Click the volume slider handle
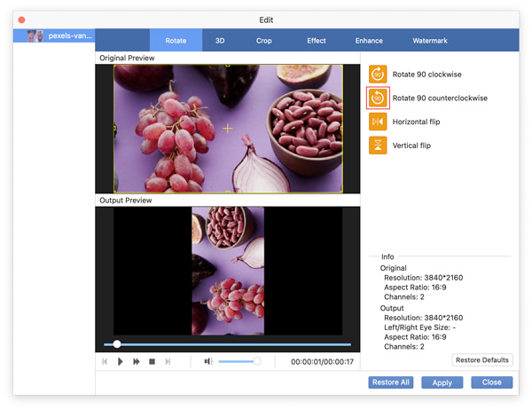This screenshot has height=410, width=532. coord(257,362)
